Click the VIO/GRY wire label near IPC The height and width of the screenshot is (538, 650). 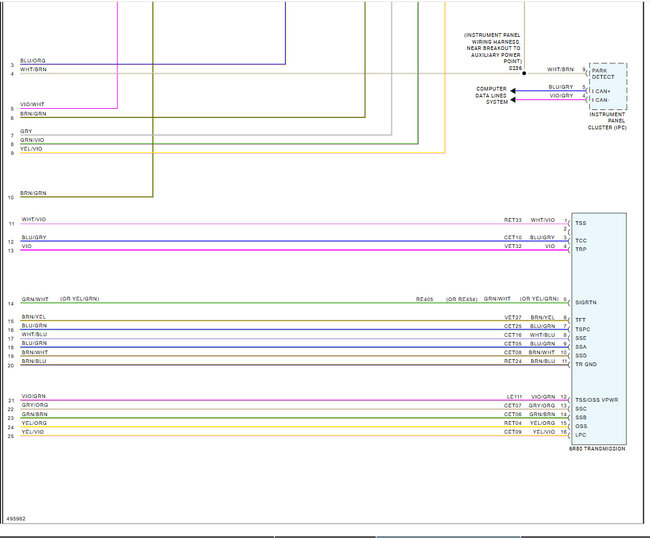coord(561,96)
